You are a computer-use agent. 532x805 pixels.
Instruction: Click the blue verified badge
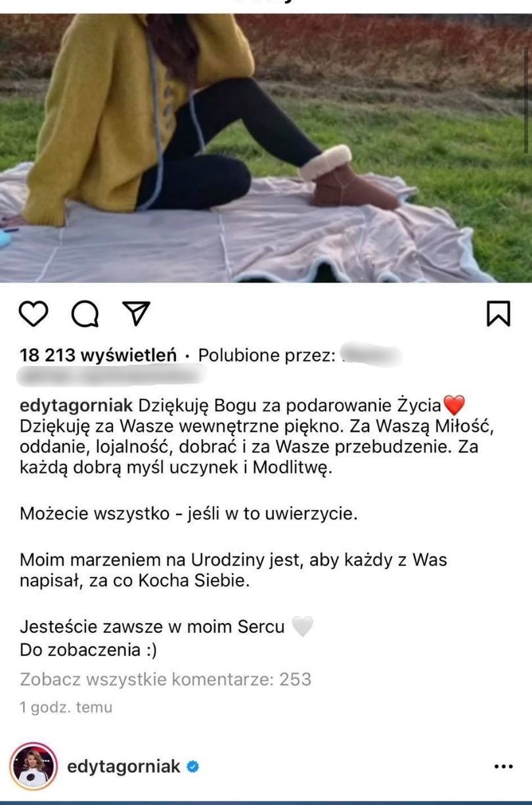coord(192,766)
